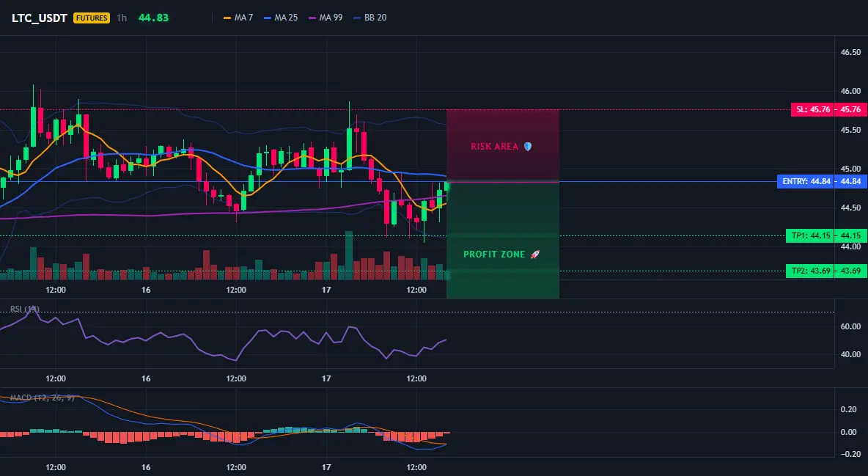Viewport: 868px width, 476px height.
Task: Click the orange MA 7 color dash in legend
Action: pyautogui.click(x=227, y=18)
